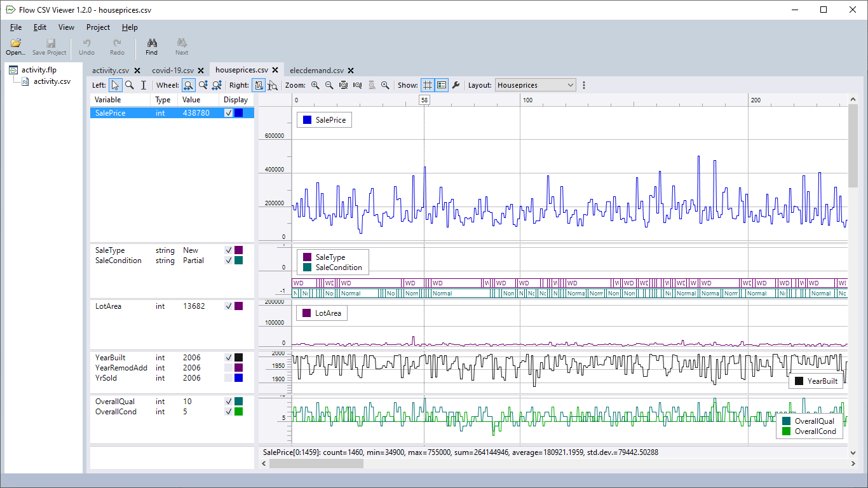The height and width of the screenshot is (488, 868).
Task: Click the Zoom out magnifier icon
Action: click(329, 85)
